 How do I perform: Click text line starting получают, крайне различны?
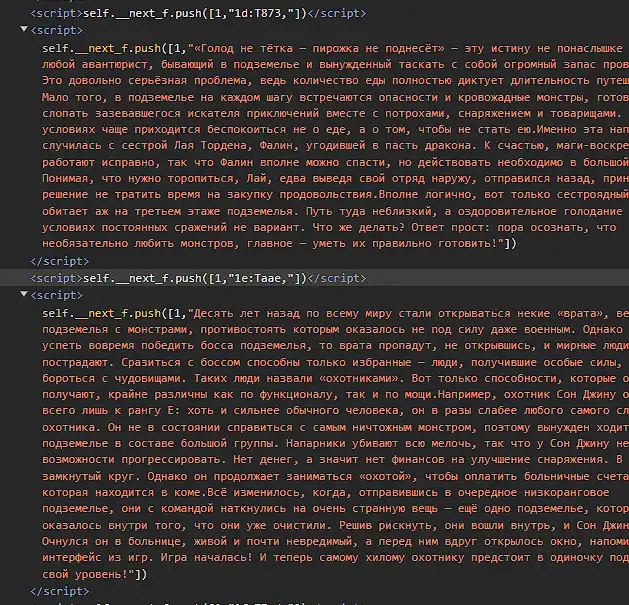point(335,394)
